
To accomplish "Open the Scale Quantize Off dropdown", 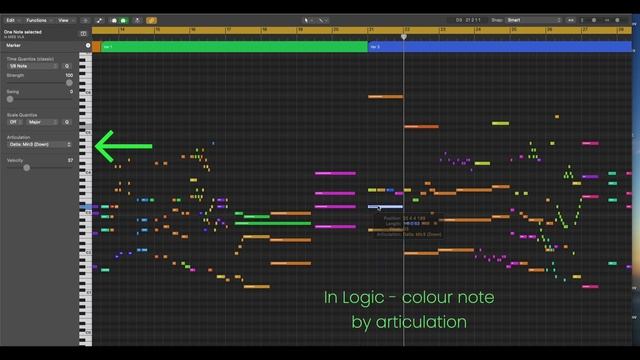I will coord(14,122).
